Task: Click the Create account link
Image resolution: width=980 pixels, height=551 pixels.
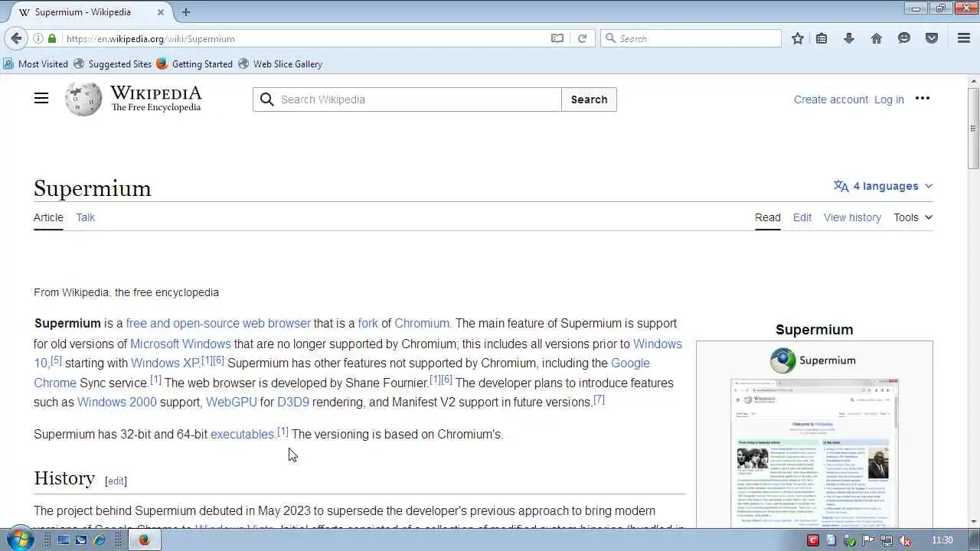Action: click(831, 99)
